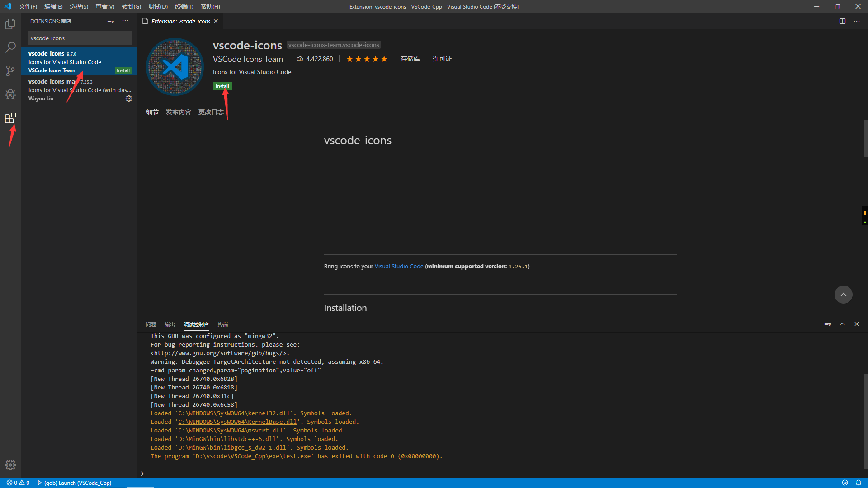Open KernelBase.dll path link in console

(237, 422)
